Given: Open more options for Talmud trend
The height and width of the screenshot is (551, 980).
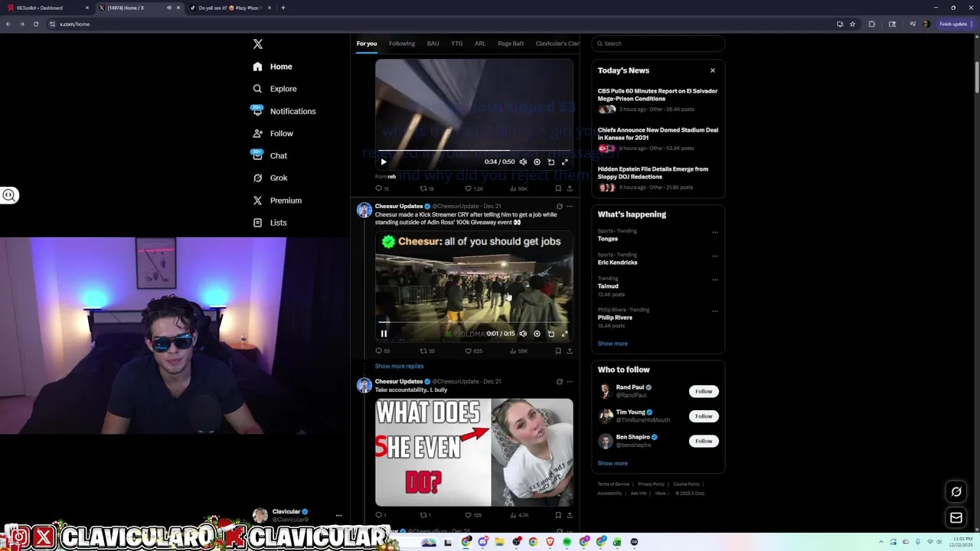Looking at the screenshot, I should (x=715, y=279).
